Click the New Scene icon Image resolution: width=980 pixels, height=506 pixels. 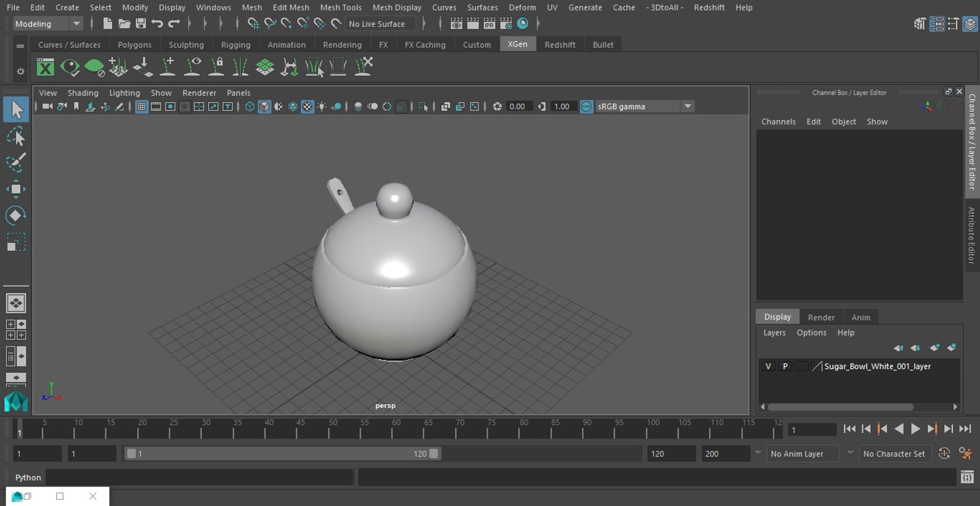pyautogui.click(x=107, y=23)
